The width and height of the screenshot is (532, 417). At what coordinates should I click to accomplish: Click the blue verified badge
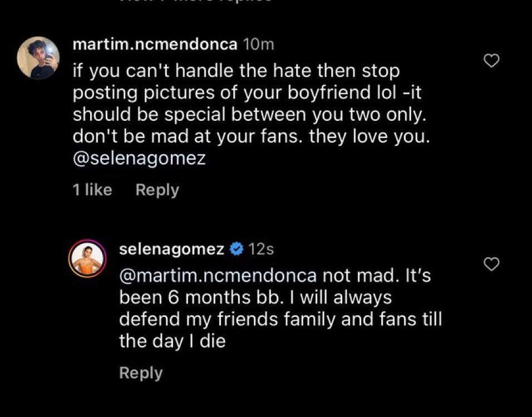(236, 250)
